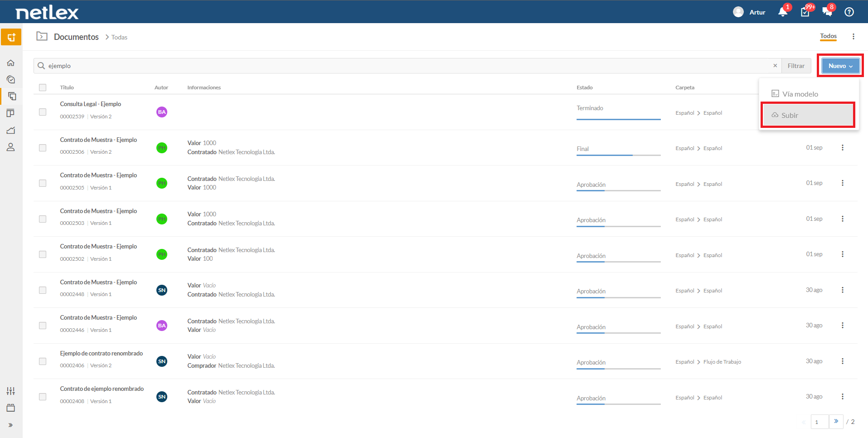868x438 pixels.
Task: Select the Todos tab
Action: click(828, 36)
